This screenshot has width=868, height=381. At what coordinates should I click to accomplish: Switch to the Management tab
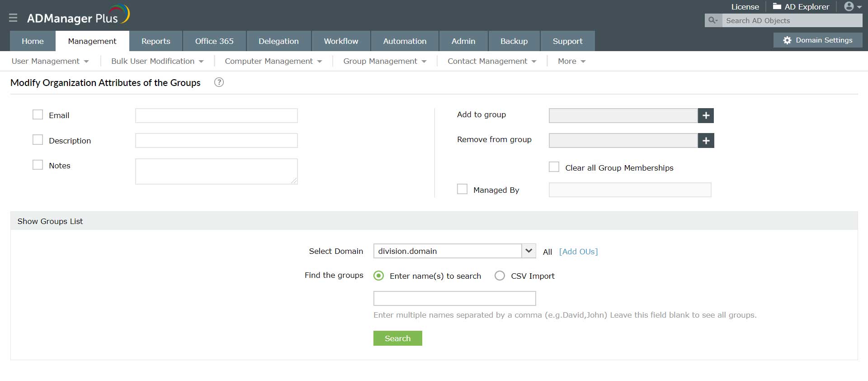pyautogui.click(x=92, y=41)
